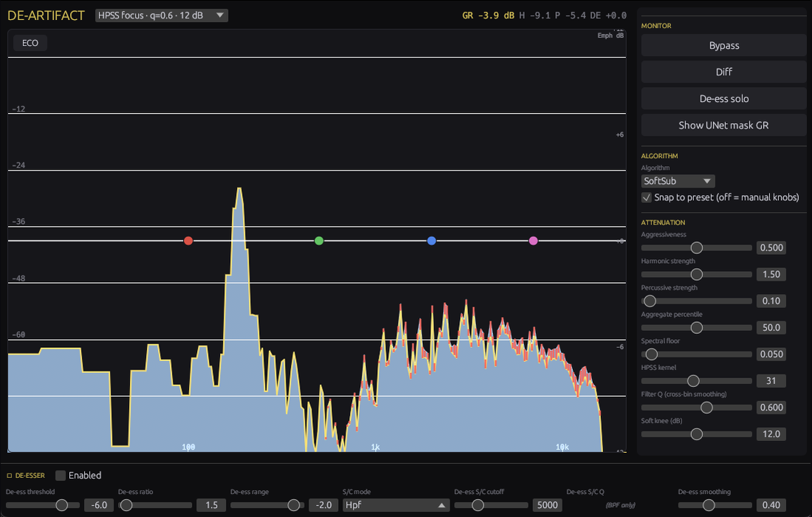Viewport: 812px width, 517px height.
Task: Click the HPSS kernel value 31
Action: click(x=771, y=381)
